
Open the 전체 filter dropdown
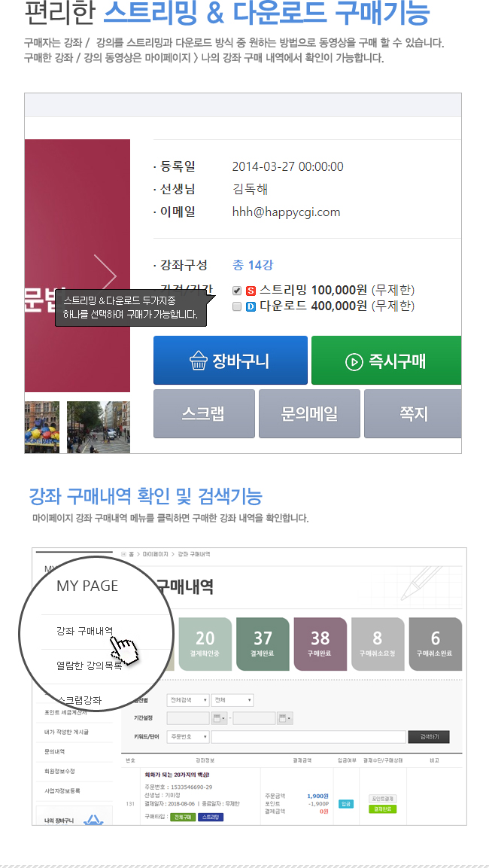pyautogui.click(x=233, y=700)
